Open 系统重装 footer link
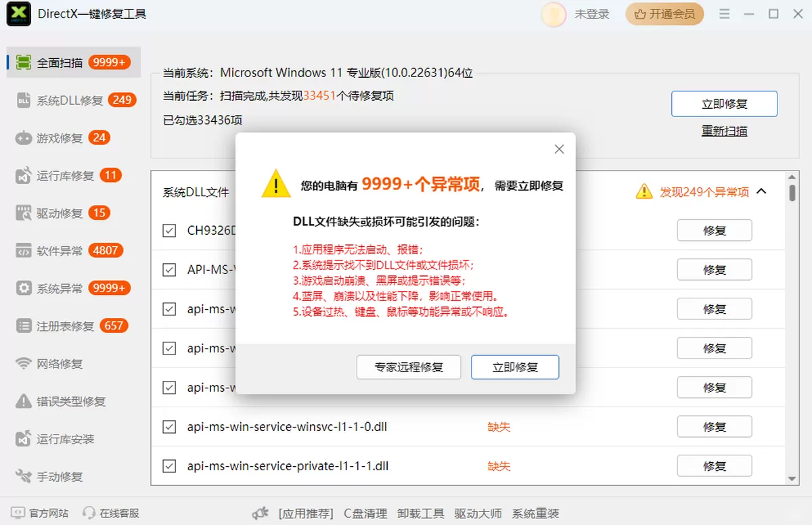This screenshot has height=525, width=812. pyautogui.click(x=536, y=513)
